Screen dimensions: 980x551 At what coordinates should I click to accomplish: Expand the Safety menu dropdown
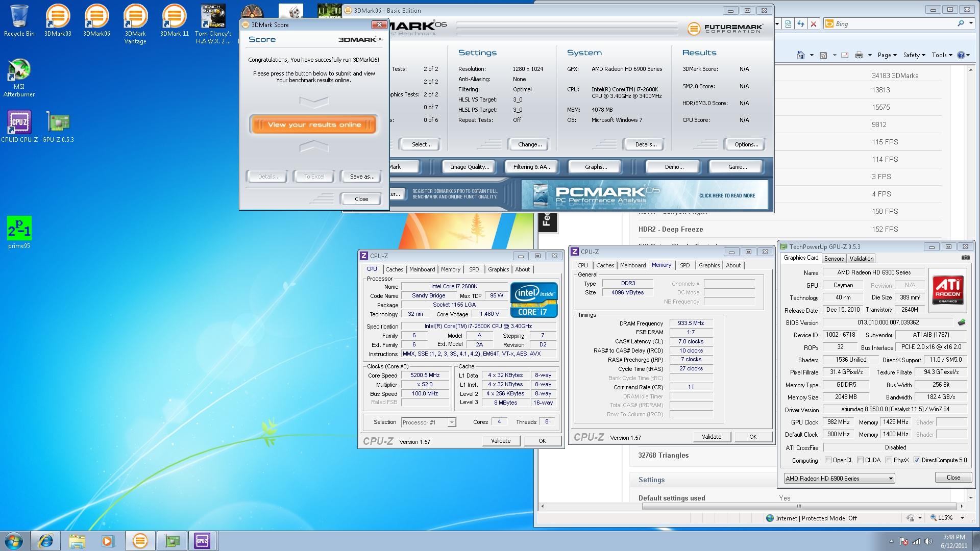pos(914,55)
